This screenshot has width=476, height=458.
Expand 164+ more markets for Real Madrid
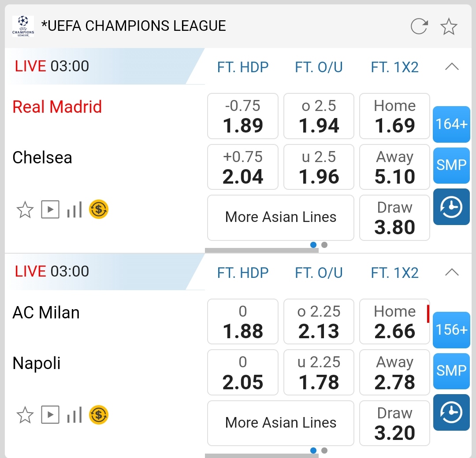451,124
